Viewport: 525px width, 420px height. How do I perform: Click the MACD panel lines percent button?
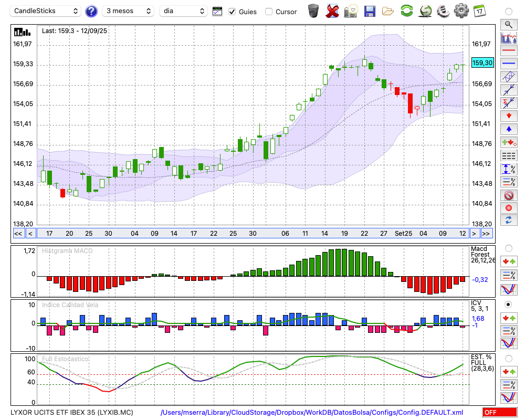[509, 275]
